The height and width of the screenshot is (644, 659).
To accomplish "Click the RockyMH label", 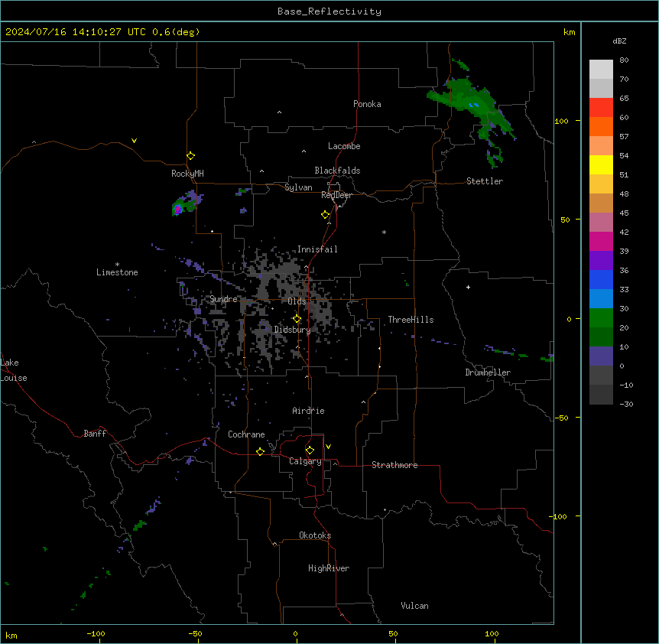I will [x=187, y=174].
